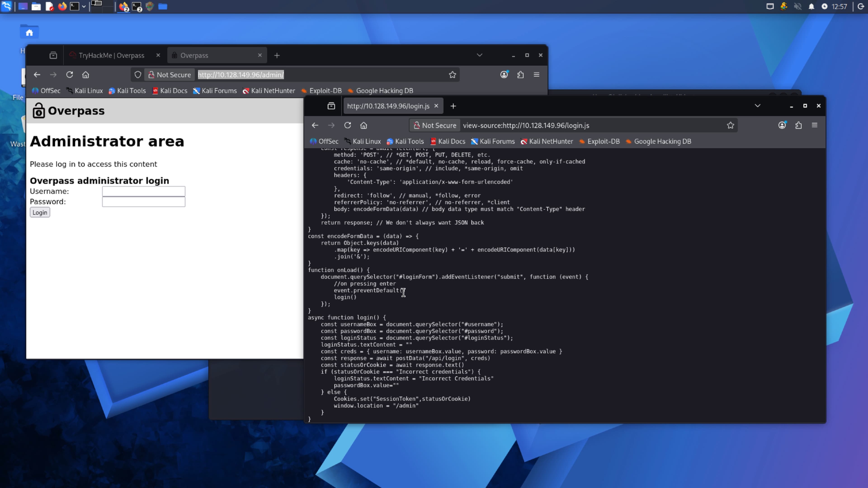Launch Firefox from the top panel
The image size is (868, 488).
pos(62,6)
